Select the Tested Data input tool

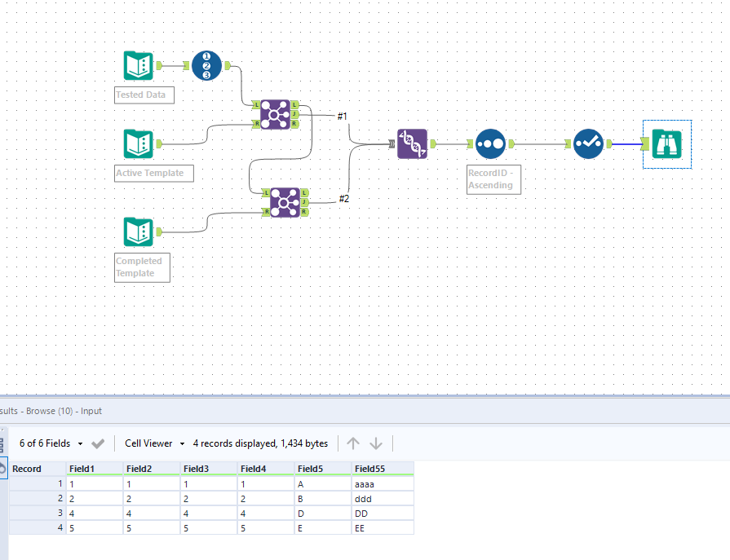click(136, 65)
